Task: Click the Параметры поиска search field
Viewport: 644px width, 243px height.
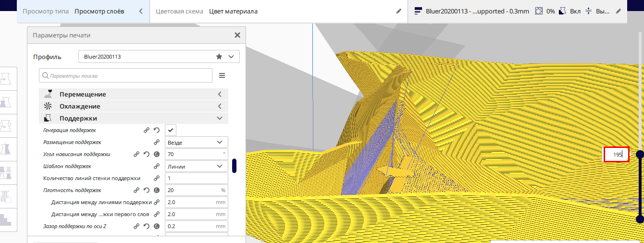Action: pos(126,75)
